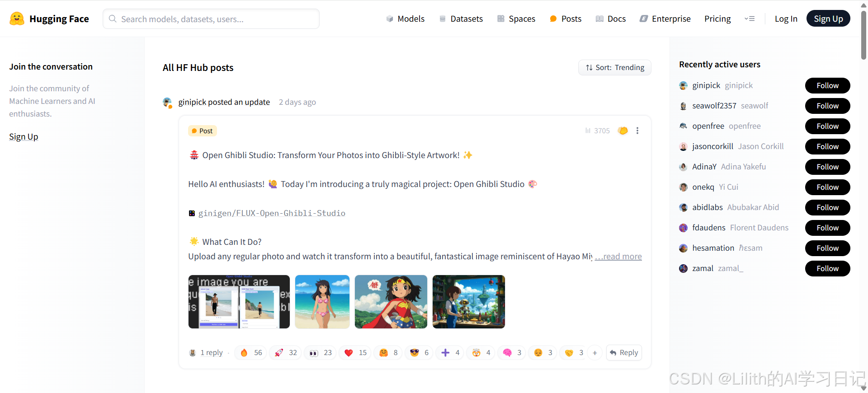
Task: Open zamal's avatar icon
Action: (x=683, y=268)
